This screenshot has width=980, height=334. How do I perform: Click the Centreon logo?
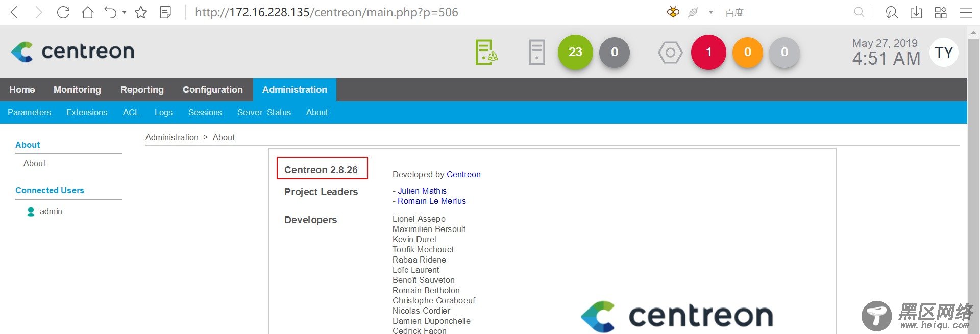[72, 52]
